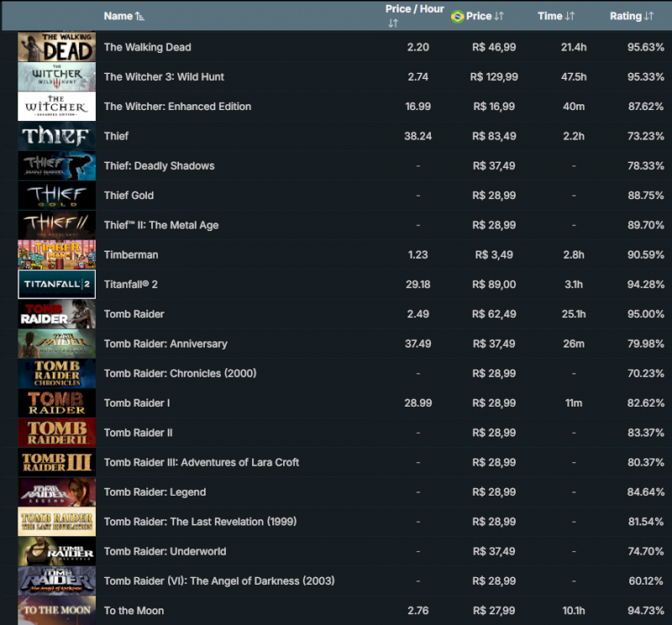Open Tomb Raider: Legend cover thumbnail

[56, 491]
